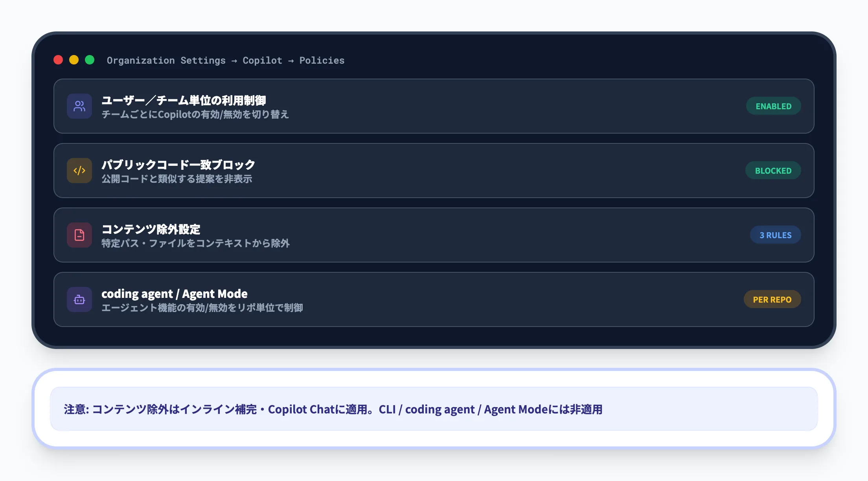The image size is (868, 481).
Task: Expand the コンテンツ除外設定 policy row
Action: 432,235
